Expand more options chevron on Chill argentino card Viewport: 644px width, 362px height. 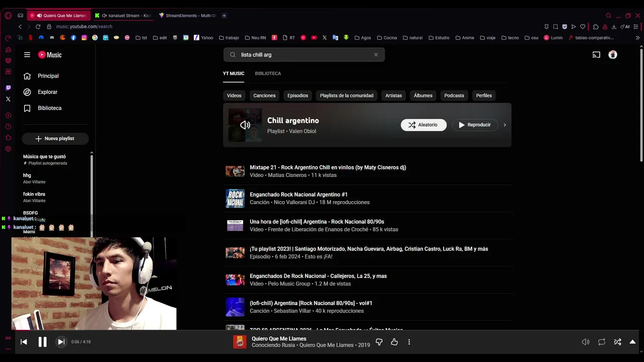pyautogui.click(x=505, y=125)
